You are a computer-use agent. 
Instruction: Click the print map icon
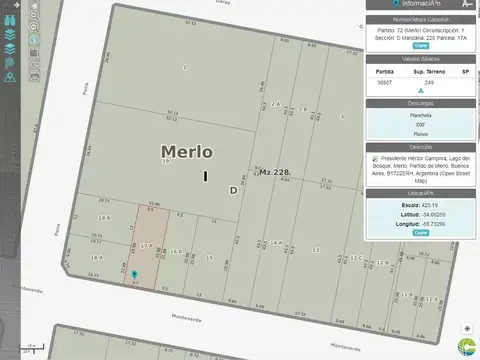point(34,77)
